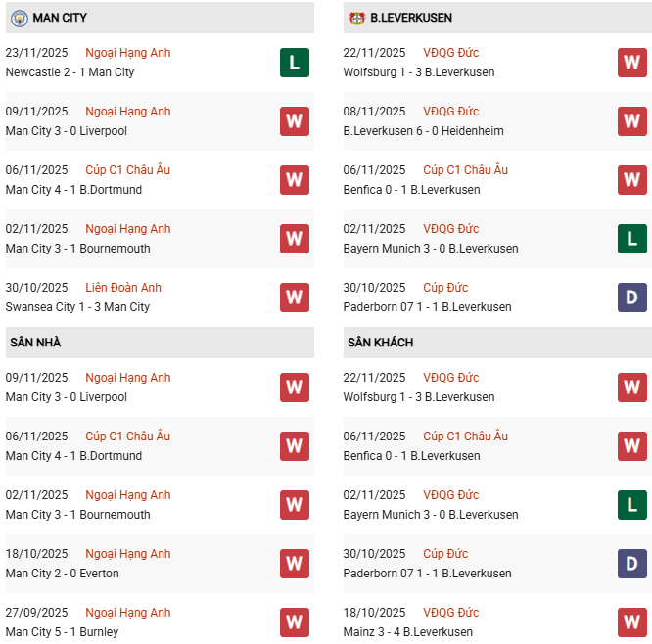Click the W badge for Heidenheim match
652x644 pixels.
(632, 121)
